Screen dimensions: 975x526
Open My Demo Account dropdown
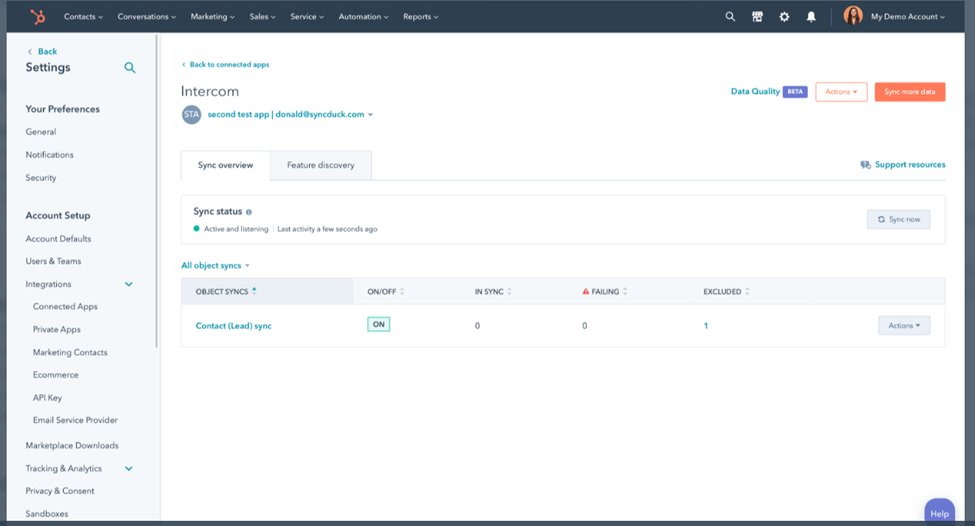(908, 17)
